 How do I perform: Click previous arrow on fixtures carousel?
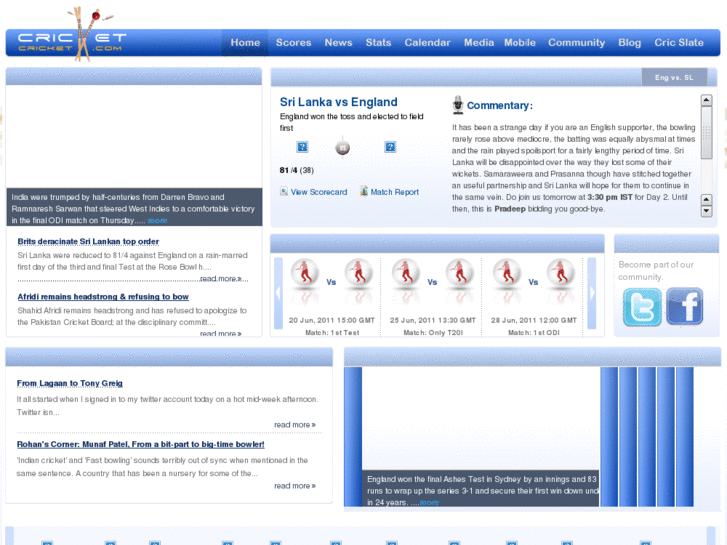278,293
